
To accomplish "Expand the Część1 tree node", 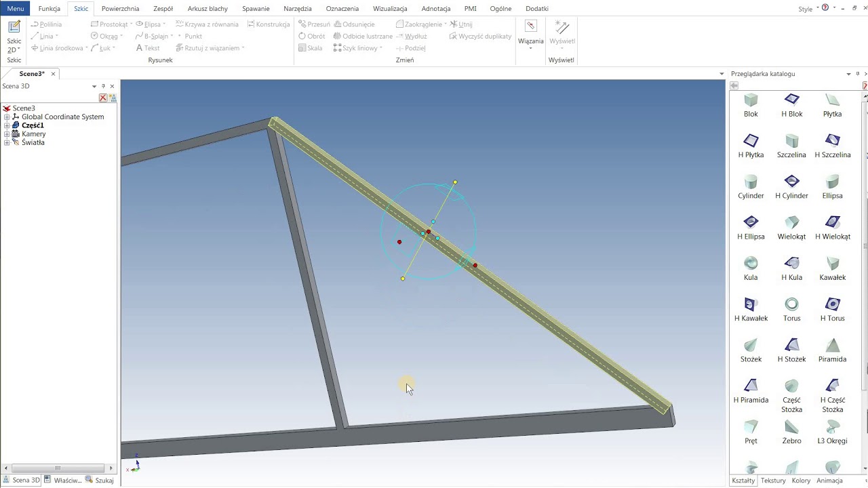I will click(x=7, y=125).
